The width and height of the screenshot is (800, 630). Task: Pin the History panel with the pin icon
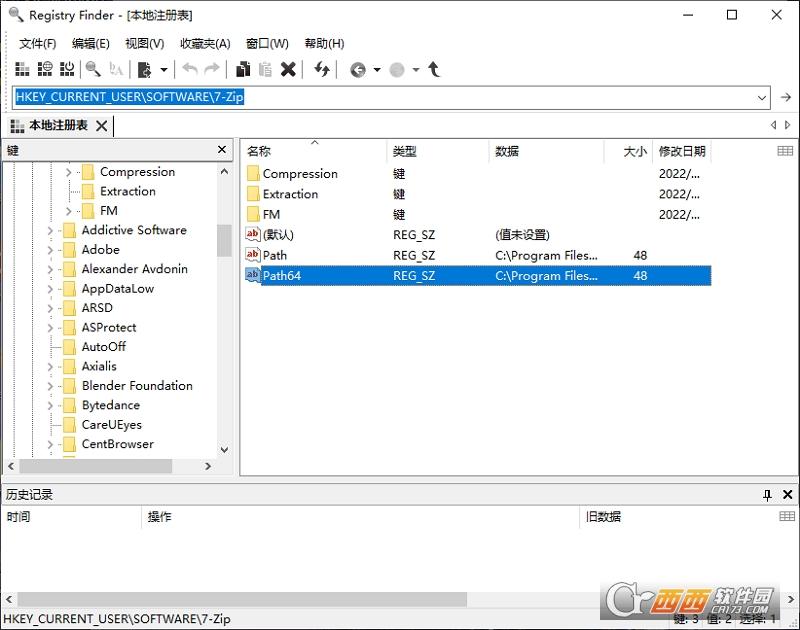766,493
